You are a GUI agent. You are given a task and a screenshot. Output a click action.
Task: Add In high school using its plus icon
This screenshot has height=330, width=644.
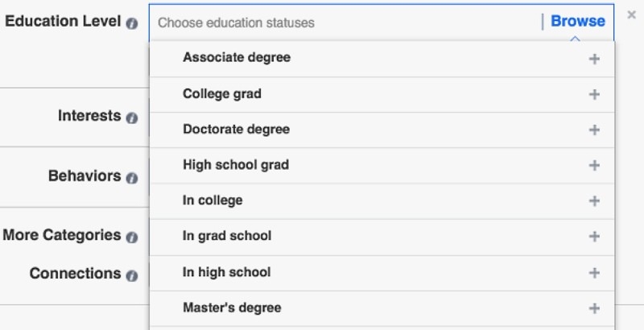[595, 273]
